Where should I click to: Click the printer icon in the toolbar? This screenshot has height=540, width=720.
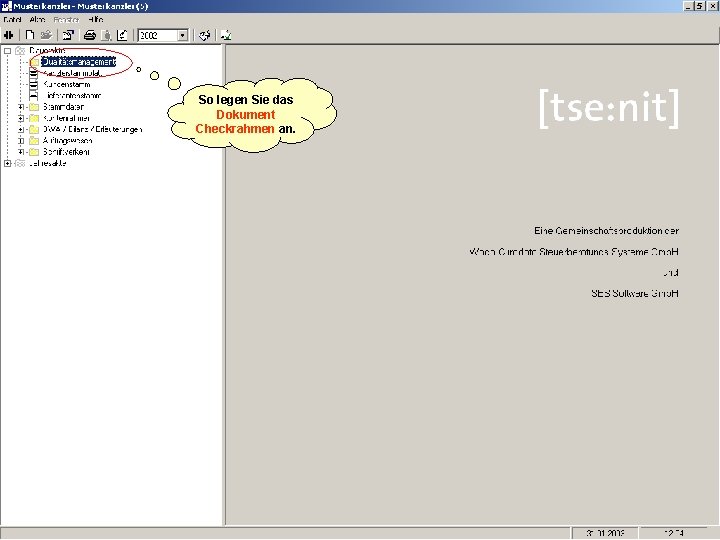(90, 35)
